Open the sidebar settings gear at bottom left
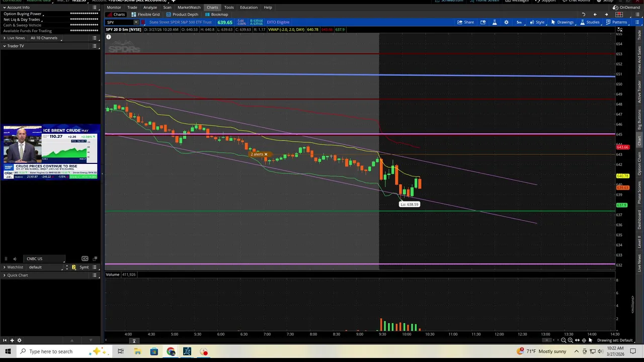 [x=19, y=340]
